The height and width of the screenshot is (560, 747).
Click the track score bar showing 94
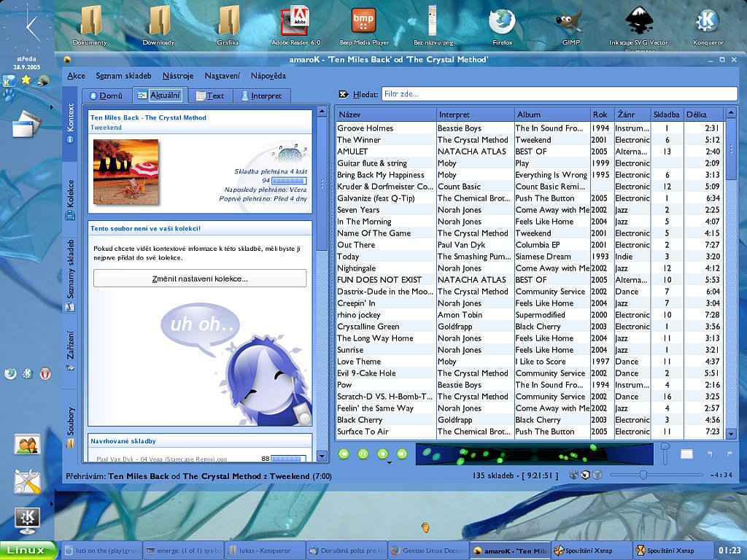[x=289, y=181]
